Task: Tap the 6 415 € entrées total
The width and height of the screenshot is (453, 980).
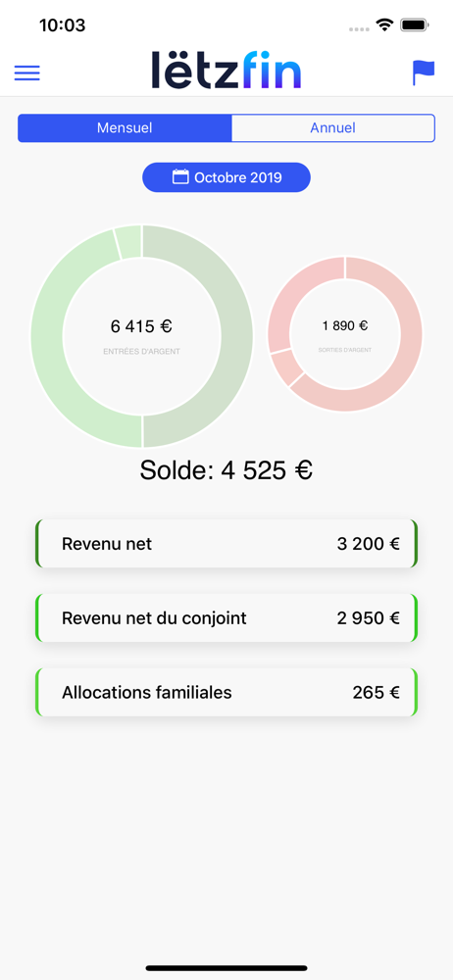Action: pos(141,326)
